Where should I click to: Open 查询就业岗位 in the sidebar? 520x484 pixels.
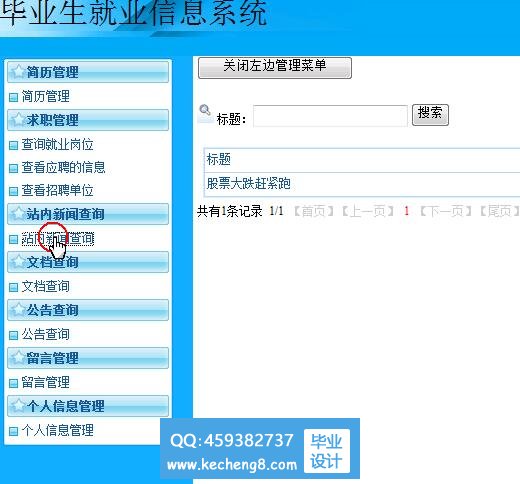point(57,145)
